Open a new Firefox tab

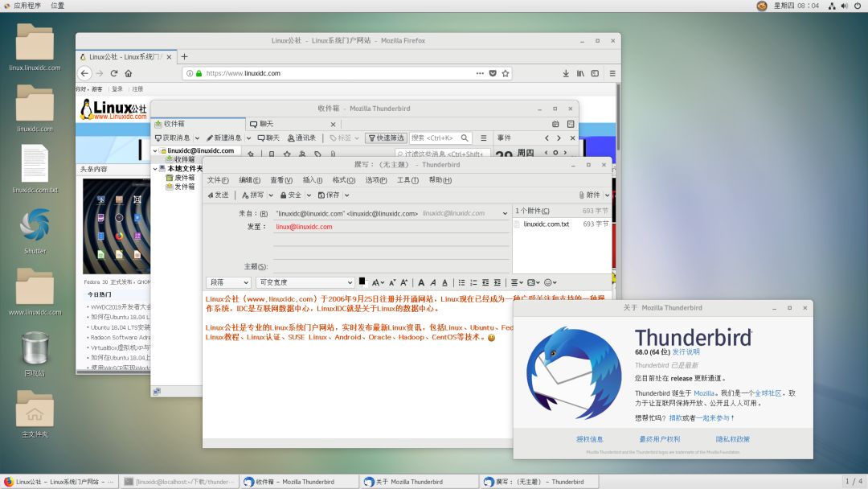click(x=184, y=56)
